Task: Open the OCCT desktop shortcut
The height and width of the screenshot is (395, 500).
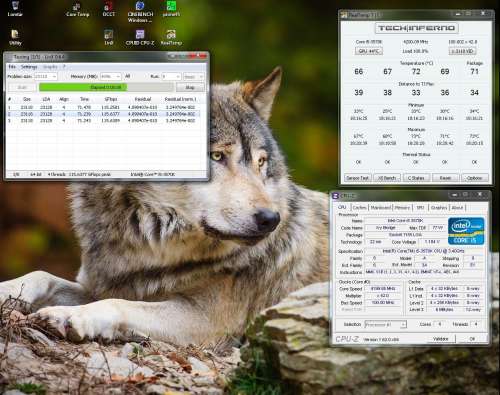Action: [x=108, y=9]
